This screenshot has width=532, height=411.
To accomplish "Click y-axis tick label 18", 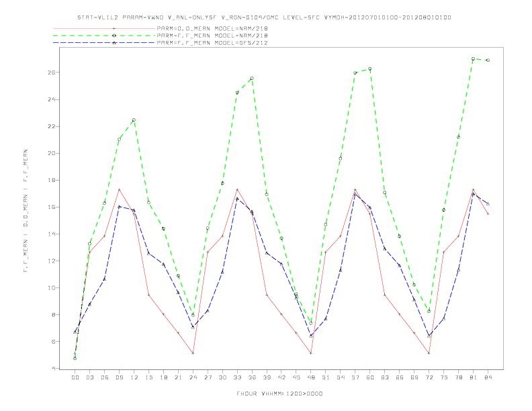I will click(51, 180).
